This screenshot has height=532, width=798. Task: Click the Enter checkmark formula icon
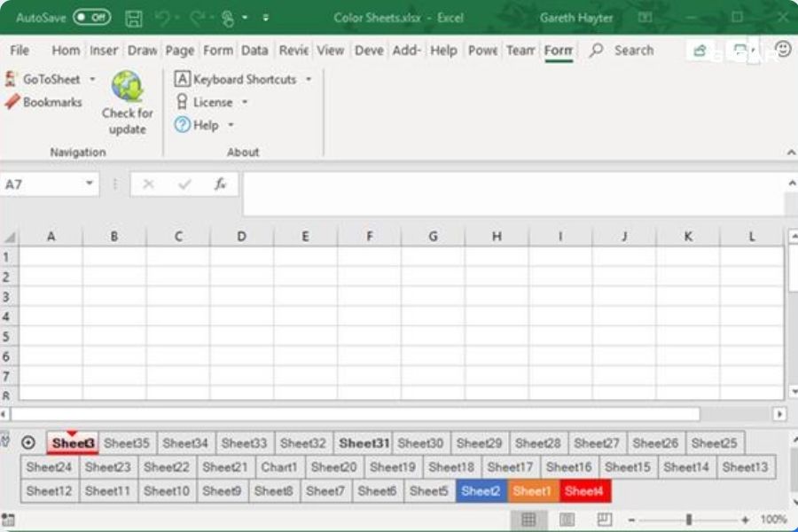184,184
